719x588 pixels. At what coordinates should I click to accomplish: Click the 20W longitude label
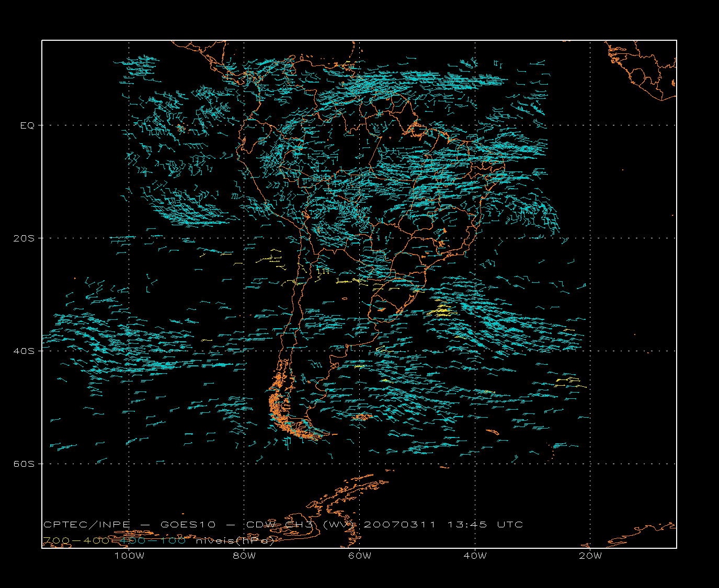coord(590,556)
